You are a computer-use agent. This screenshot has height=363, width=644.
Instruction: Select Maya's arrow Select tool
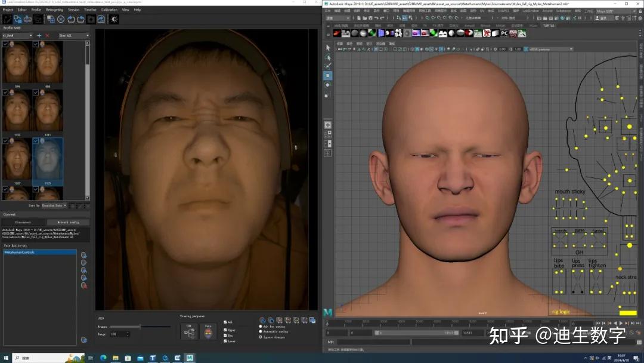point(328,47)
